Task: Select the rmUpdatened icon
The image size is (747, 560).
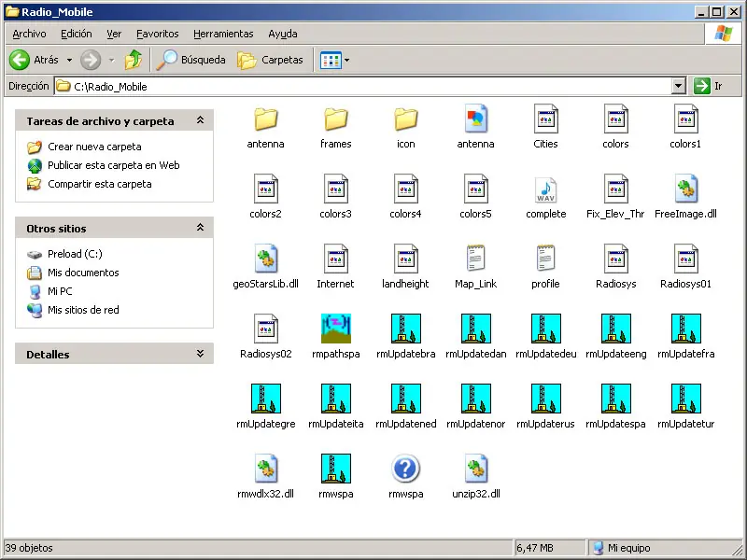Action: pyautogui.click(x=406, y=399)
